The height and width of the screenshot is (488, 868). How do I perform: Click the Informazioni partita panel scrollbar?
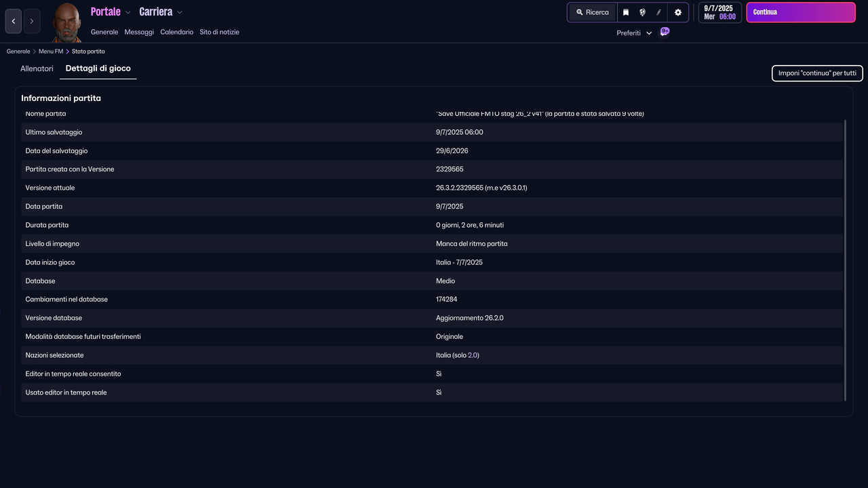845,260
